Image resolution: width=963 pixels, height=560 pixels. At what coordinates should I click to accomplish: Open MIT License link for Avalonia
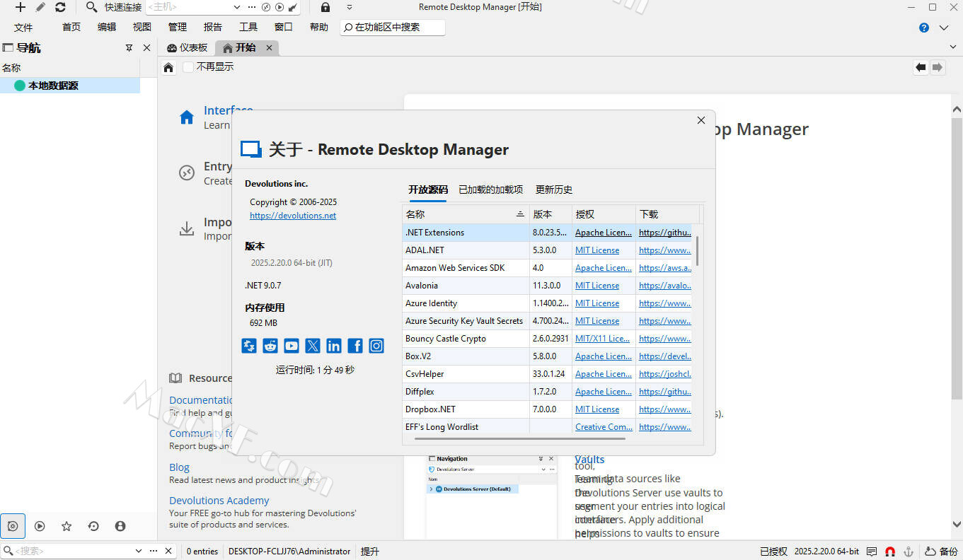[x=597, y=286]
